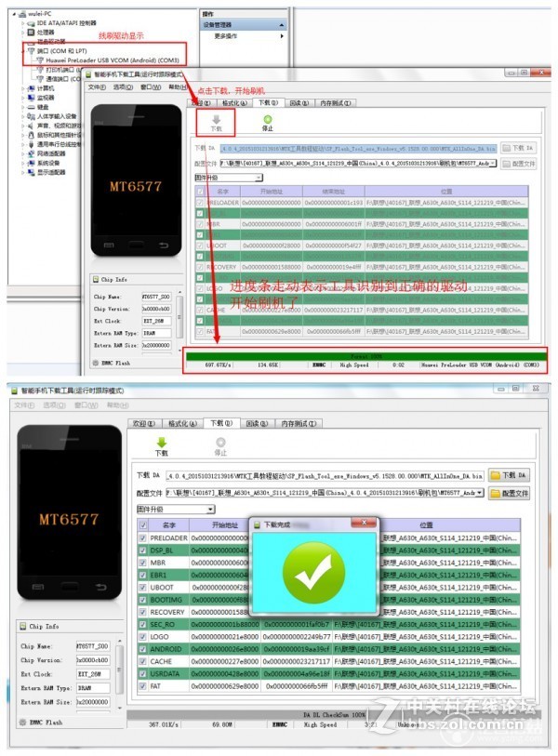
Task: Toggle the FAT row checkbox in the completed window
Action: coord(143,685)
